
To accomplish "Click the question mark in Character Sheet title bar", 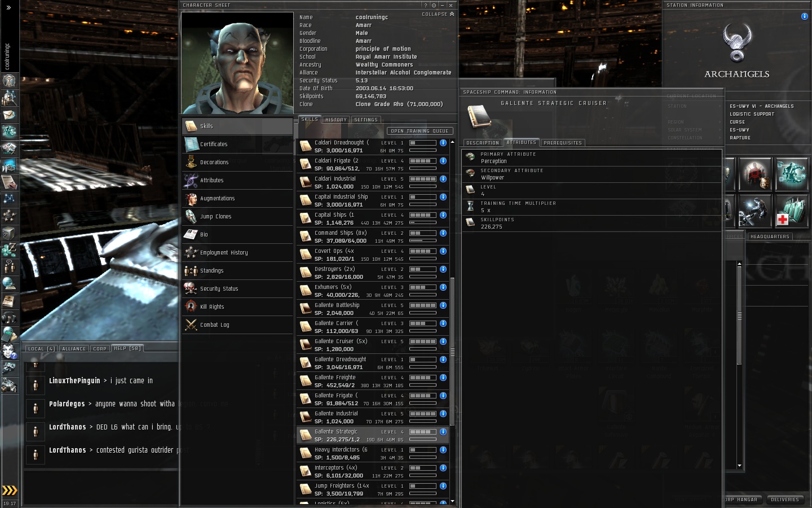I will pyautogui.click(x=426, y=5).
